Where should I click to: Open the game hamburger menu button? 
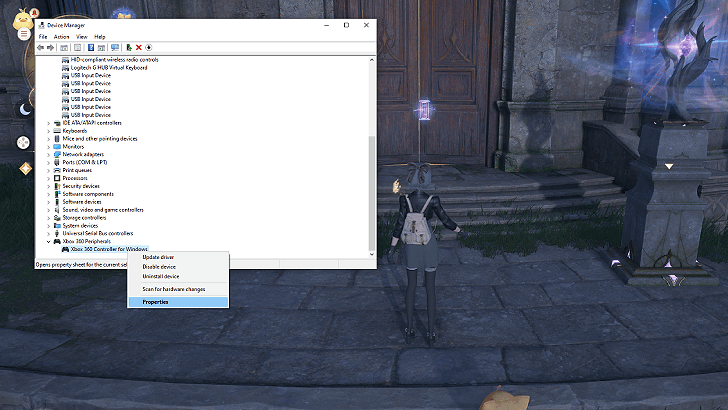(24, 34)
